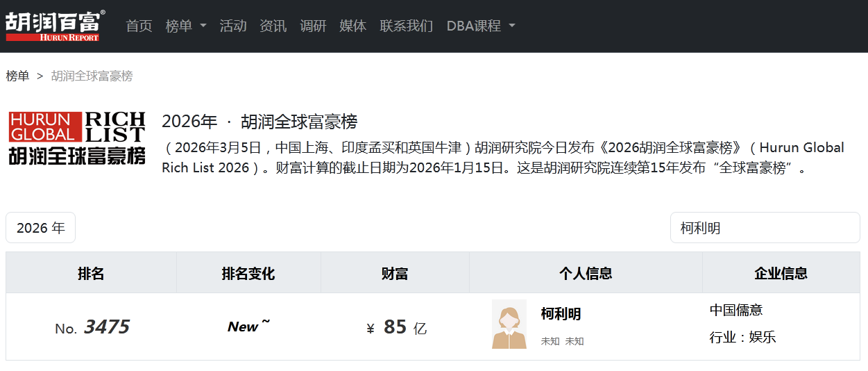
Task: Open the 活动 navigation link
Action: pos(233,26)
